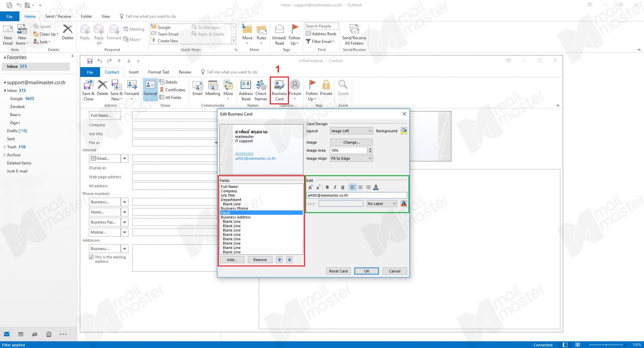Collapse Favorites section in folder pane
Screen dimensions: 644x348
(4, 58)
